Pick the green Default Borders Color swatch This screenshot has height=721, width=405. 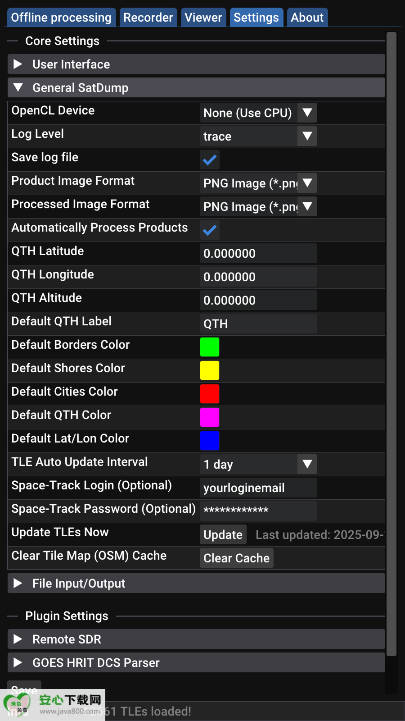coord(210,347)
